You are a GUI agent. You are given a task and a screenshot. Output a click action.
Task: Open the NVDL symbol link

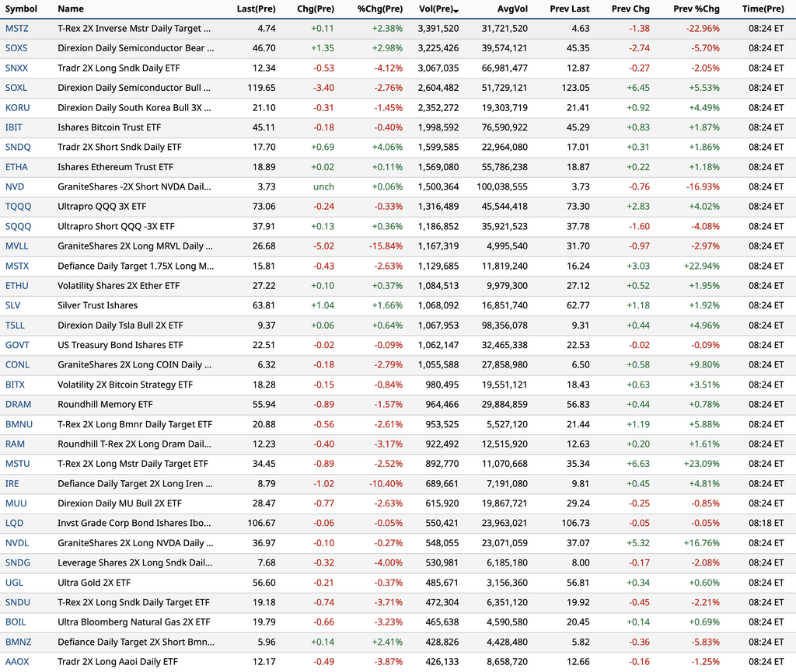point(17,543)
